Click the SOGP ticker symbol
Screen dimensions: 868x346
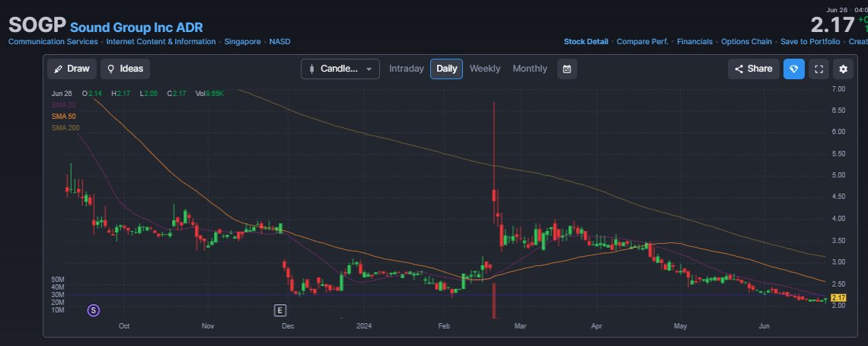pyautogui.click(x=37, y=25)
